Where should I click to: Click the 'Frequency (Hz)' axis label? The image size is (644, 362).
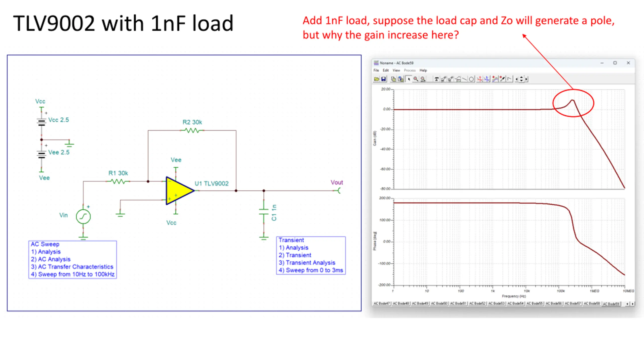(x=514, y=296)
